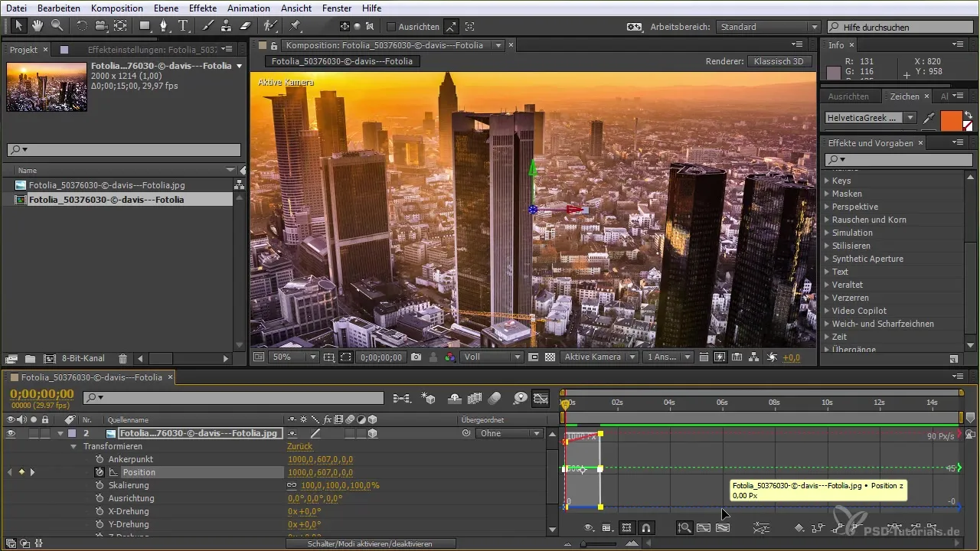Hide layer 2 with the eye icon
This screenshot has height=551, width=980.
11,433
